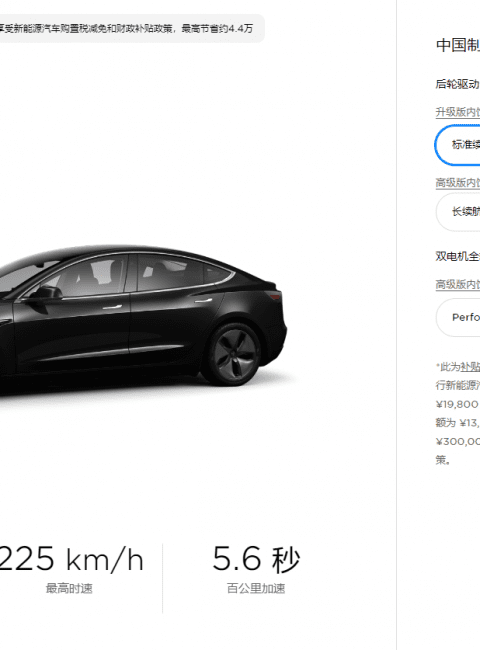The height and width of the screenshot is (650, 480).
Task: Select the 长续航 range option
Action: tap(458, 211)
